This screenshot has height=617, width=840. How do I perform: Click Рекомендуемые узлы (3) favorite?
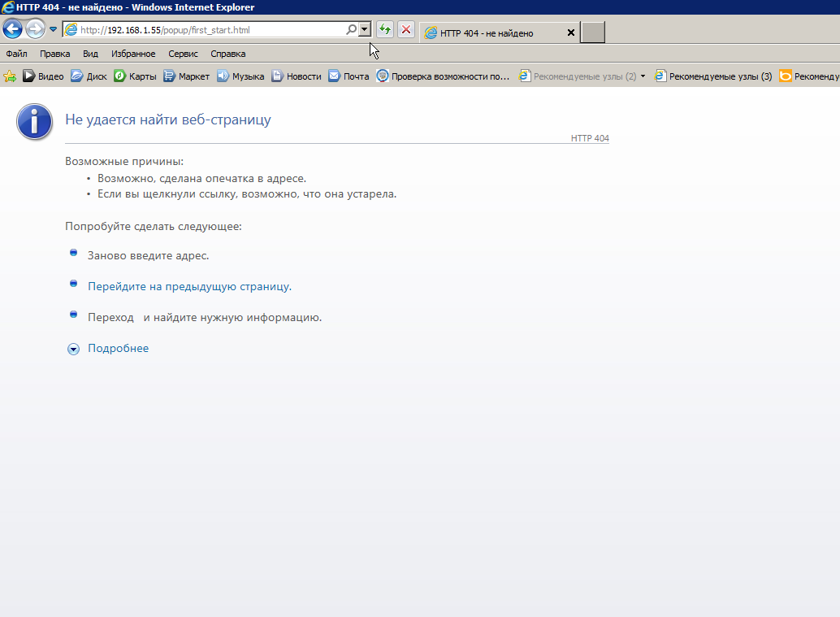point(713,76)
